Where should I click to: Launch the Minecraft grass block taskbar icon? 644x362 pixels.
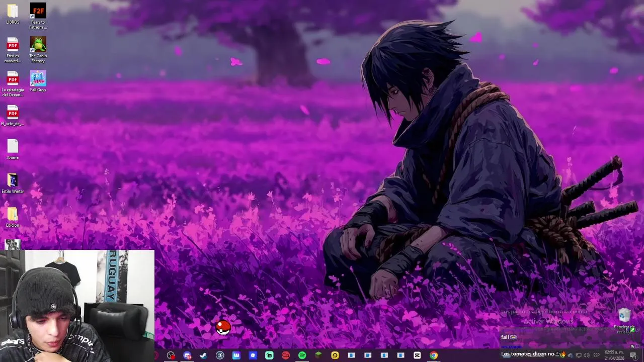tap(318, 355)
